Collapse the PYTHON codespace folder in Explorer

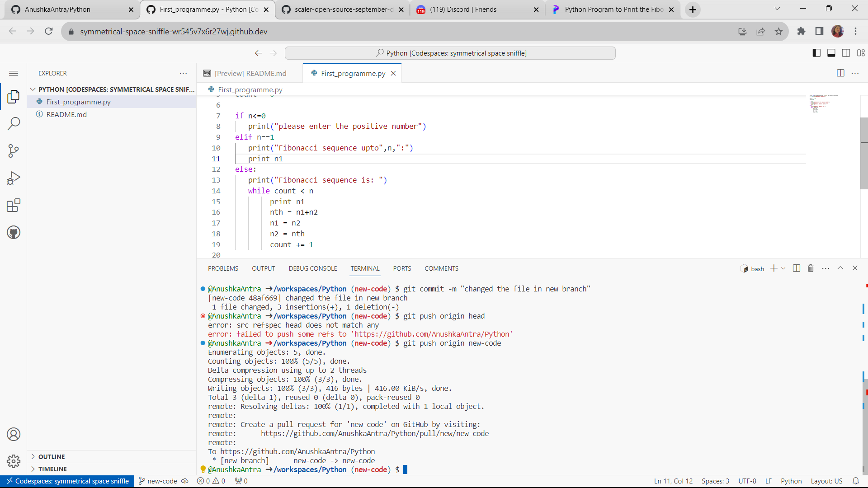point(33,89)
